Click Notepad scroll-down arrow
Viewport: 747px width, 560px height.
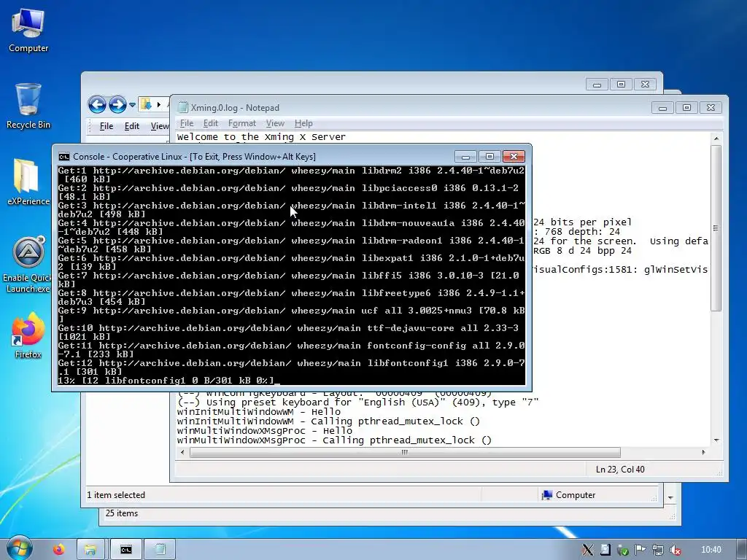pyautogui.click(x=716, y=440)
